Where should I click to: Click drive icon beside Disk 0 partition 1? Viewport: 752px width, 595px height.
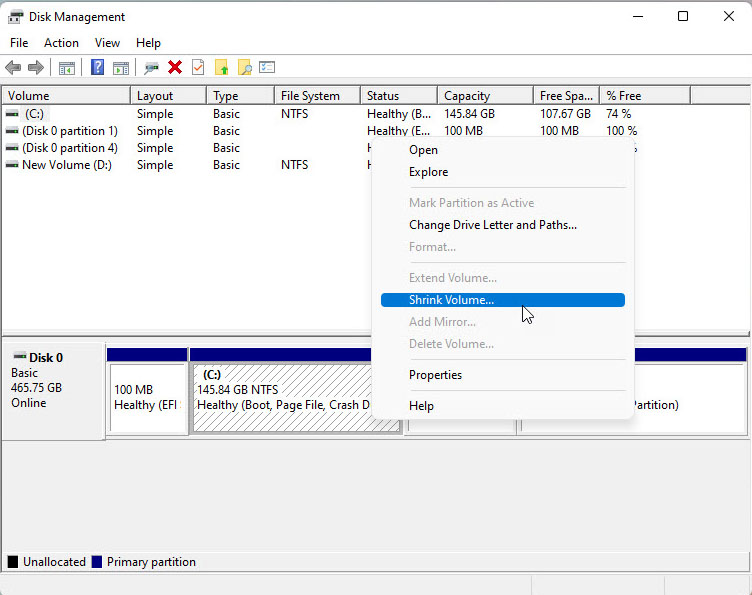pyautogui.click(x=12, y=131)
